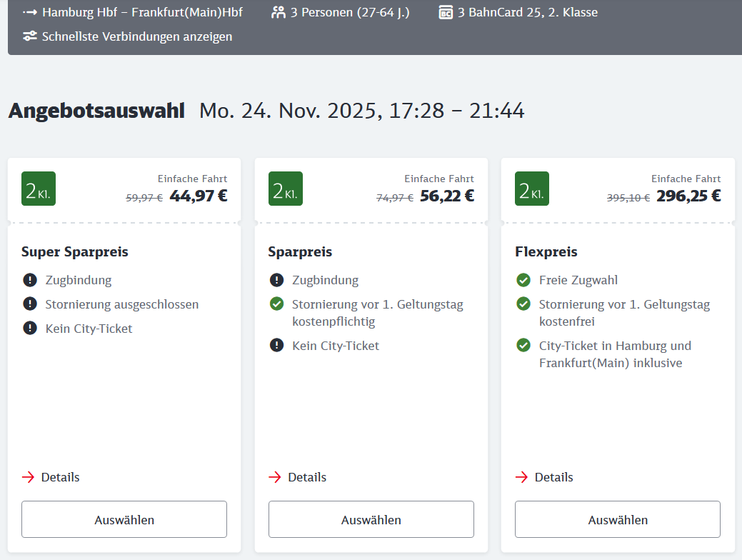Click the green checkmark beside Freie Zugwahl

pos(523,280)
